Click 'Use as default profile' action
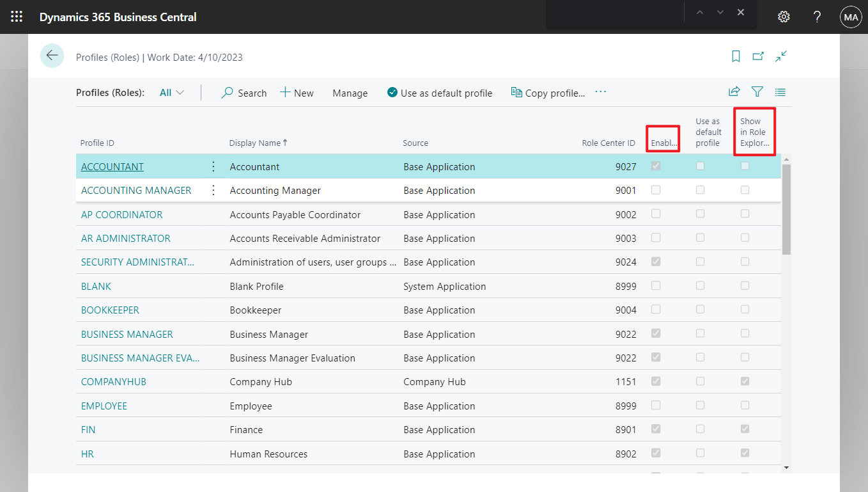The image size is (868, 492). point(440,92)
